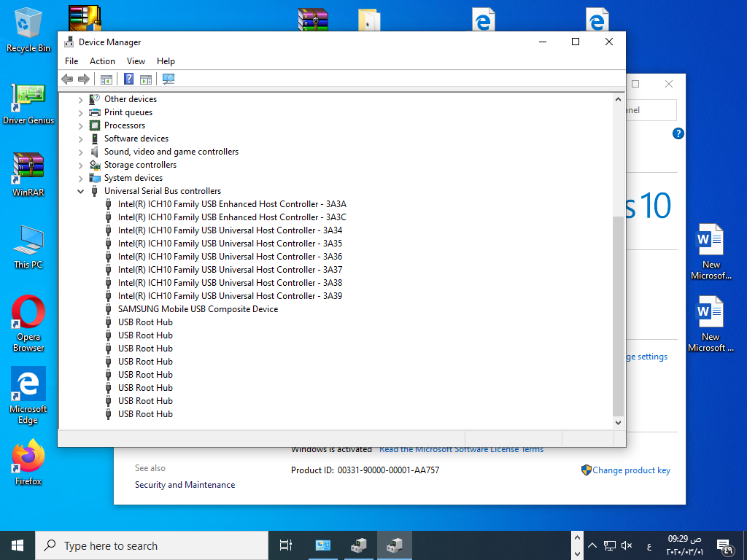This screenshot has width=747, height=560.
Task: Select the Microsoft Edge desktop shortcut
Action: 28,395
